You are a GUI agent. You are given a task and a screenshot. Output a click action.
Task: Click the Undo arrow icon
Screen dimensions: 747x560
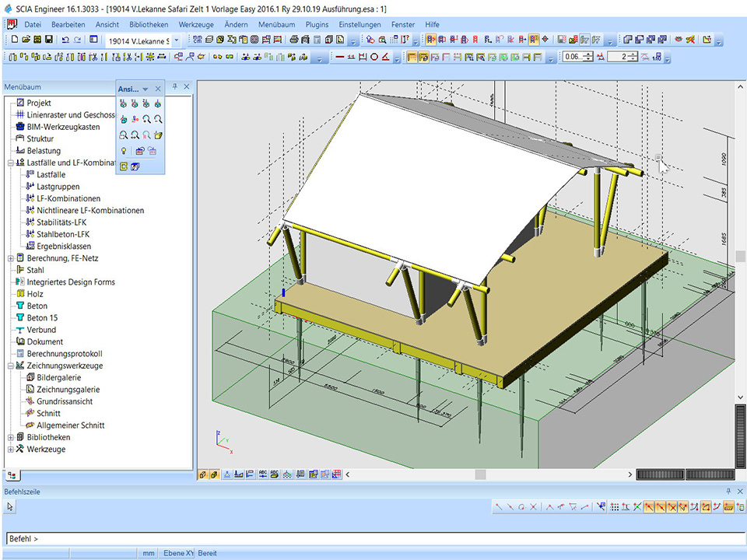tap(66, 40)
